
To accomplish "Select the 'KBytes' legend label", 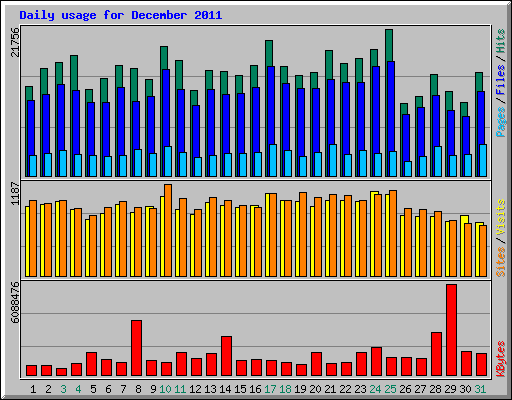I will pos(501,359).
